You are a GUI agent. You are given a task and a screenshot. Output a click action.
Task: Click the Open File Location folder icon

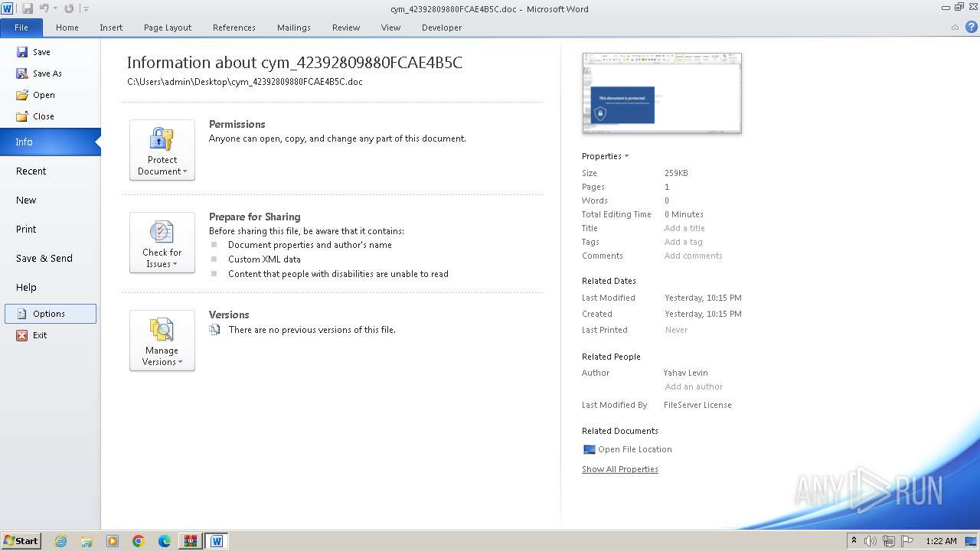pos(589,450)
